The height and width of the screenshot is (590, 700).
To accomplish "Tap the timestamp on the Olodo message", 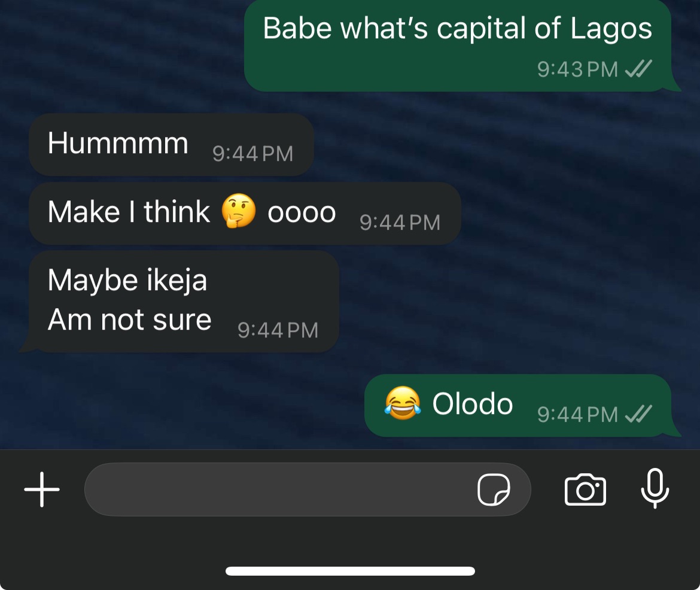I will [x=577, y=414].
